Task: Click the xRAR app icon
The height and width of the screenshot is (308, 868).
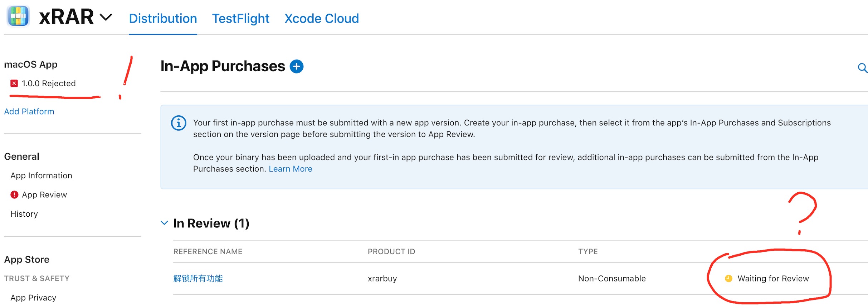Action: point(18,16)
